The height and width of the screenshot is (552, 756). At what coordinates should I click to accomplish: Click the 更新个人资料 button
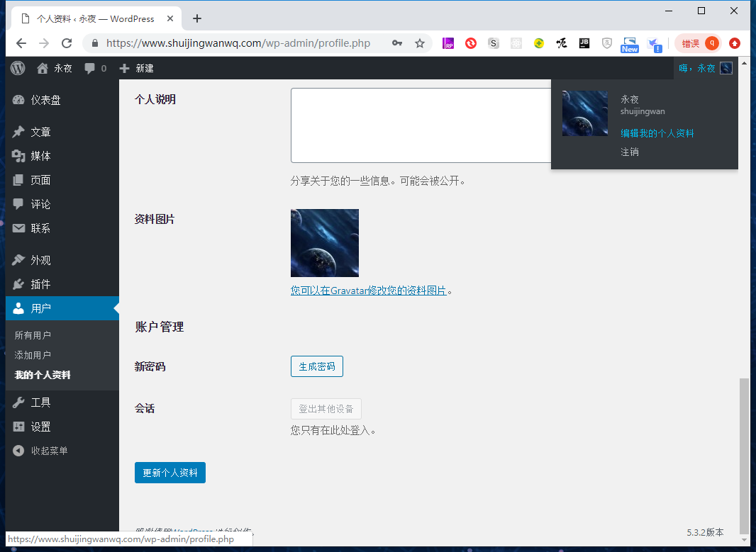click(170, 473)
